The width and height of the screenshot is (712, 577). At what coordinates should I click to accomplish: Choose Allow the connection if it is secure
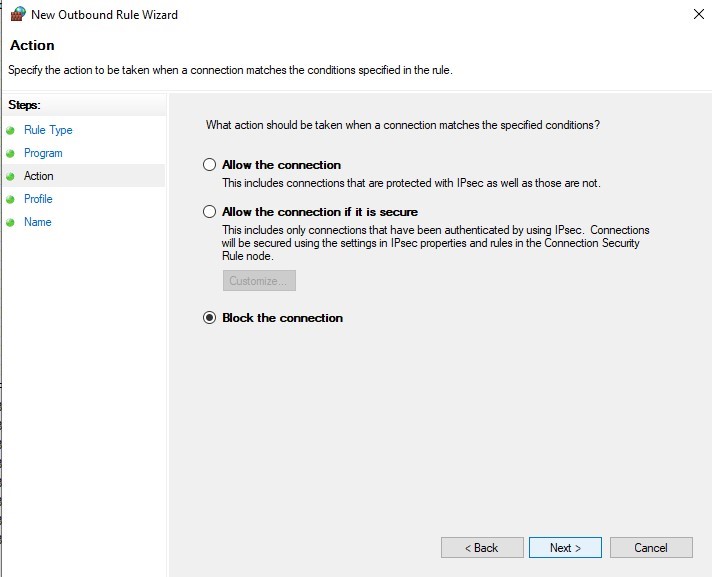209,212
